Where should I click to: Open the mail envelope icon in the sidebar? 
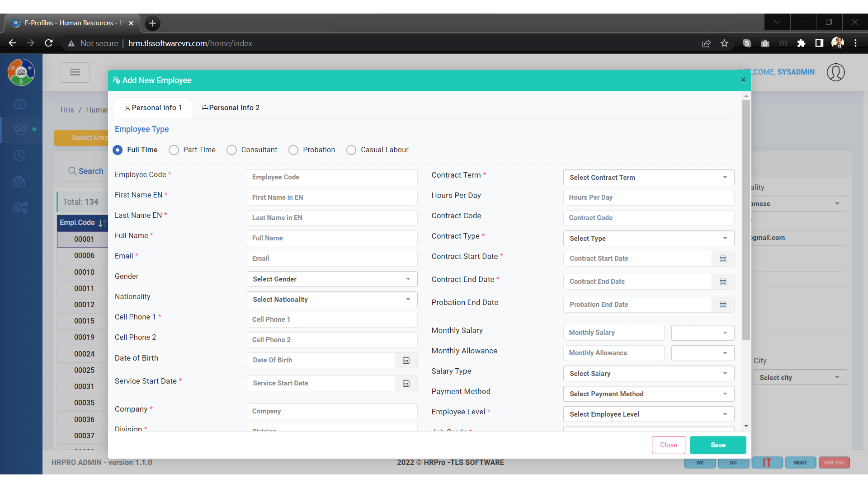click(x=20, y=182)
